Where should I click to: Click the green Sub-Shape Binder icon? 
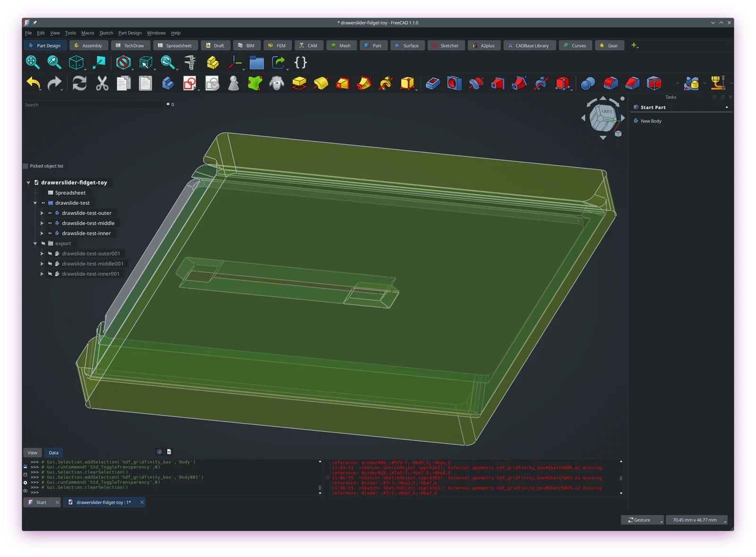tap(255, 84)
